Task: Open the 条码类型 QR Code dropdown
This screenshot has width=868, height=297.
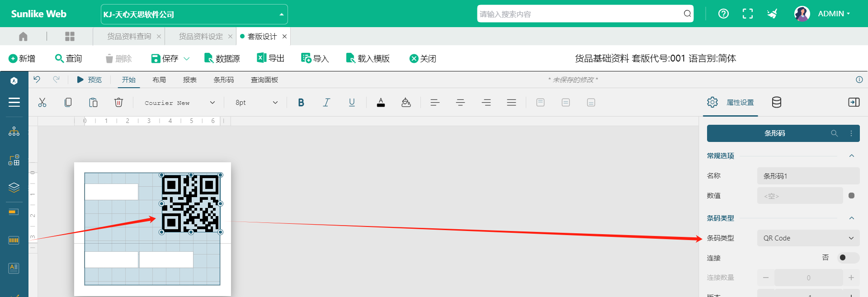Action: click(x=808, y=238)
